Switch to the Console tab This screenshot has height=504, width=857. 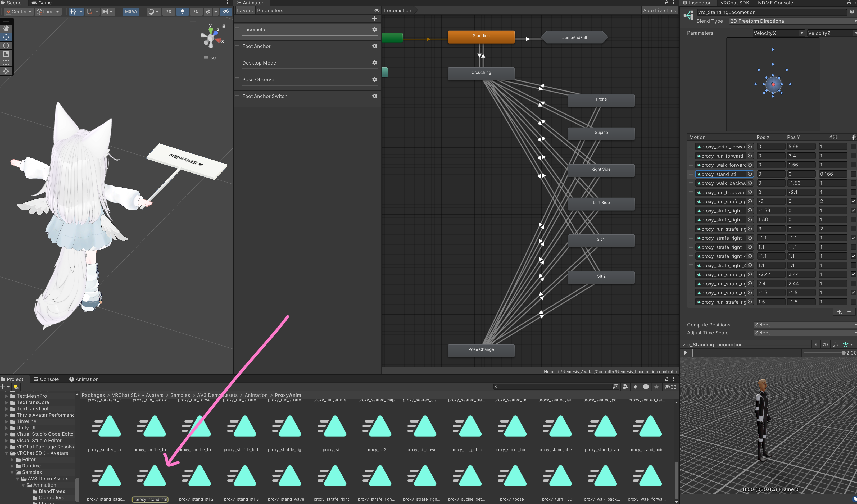point(46,379)
